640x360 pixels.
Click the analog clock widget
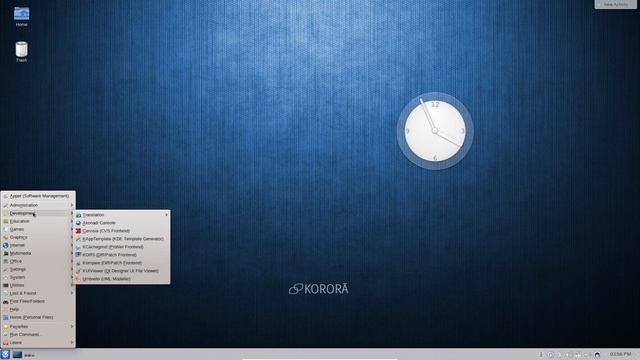[435, 131]
